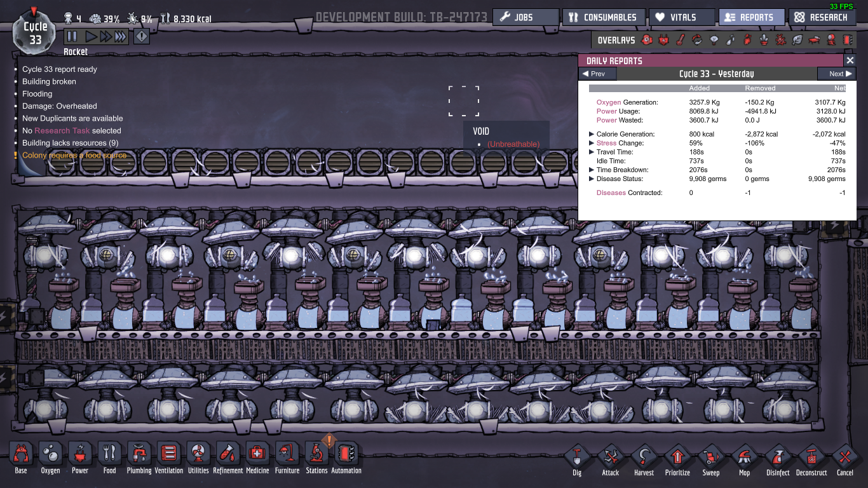The height and width of the screenshot is (488, 868).
Task: Toggle the temperature overlay thermometer icon
Action: tap(681, 40)
